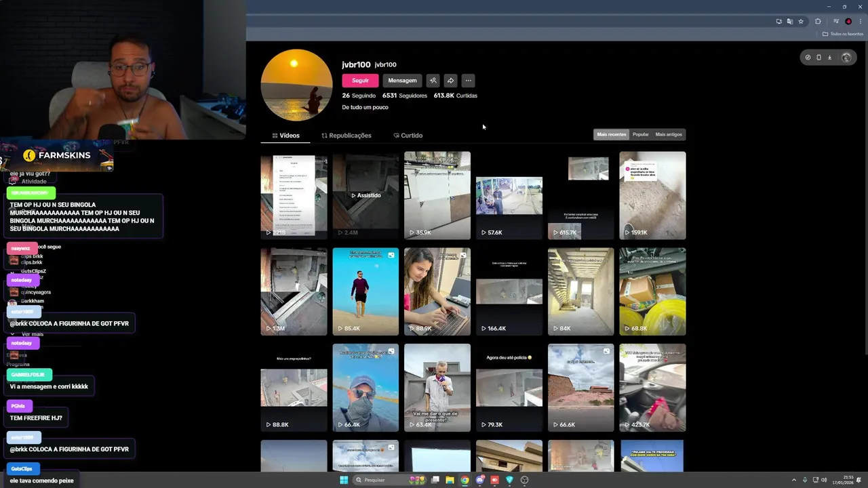Click the follow-suggestions person icon beside Mensagem
This screenshot has height=488, width=868.
[433, 81]
